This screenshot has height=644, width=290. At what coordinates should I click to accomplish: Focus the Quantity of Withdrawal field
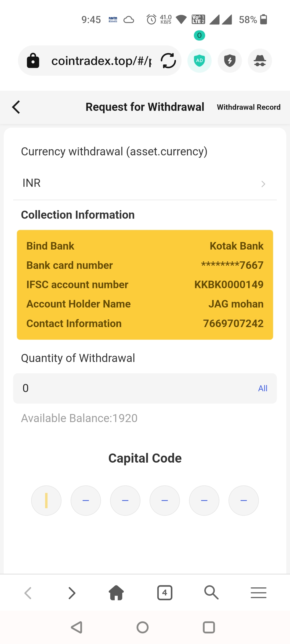134,388
